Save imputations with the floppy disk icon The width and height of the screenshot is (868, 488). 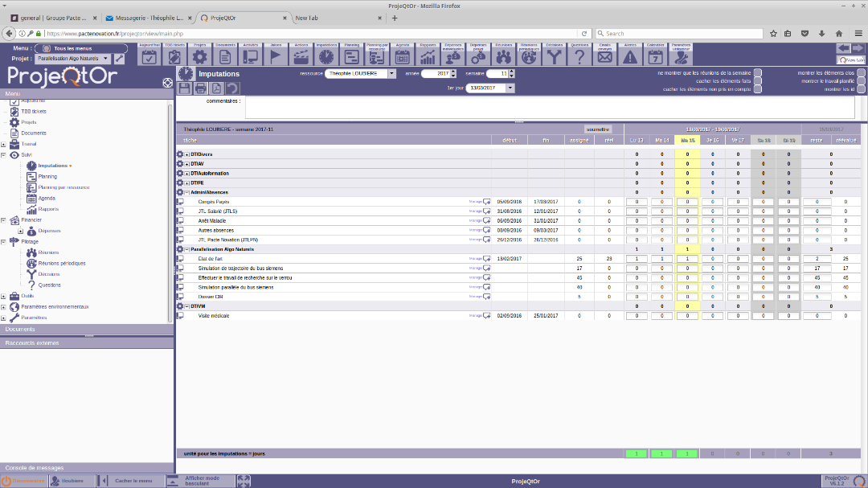185,88
